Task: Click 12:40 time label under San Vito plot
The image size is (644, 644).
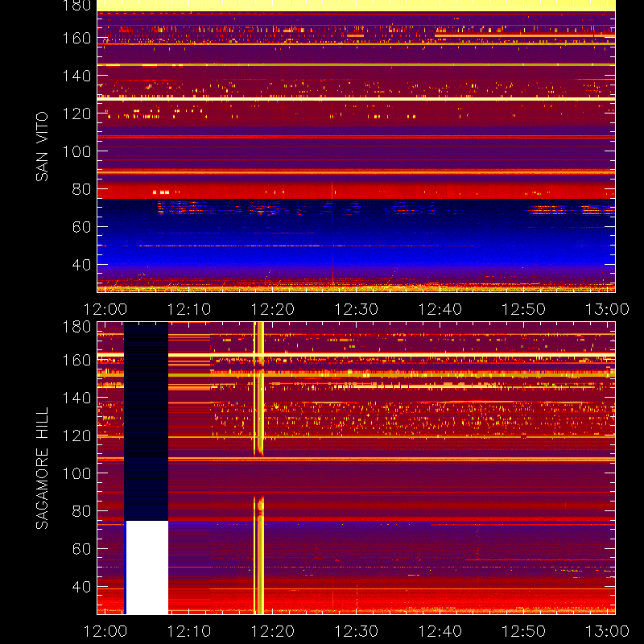Action: point(440,309)
